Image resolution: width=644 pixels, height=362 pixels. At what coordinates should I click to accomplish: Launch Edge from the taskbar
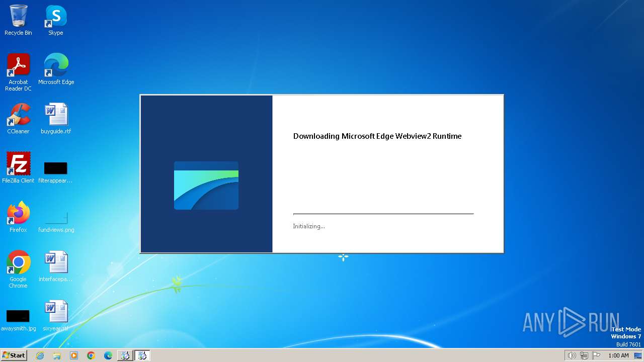(108, 355)
